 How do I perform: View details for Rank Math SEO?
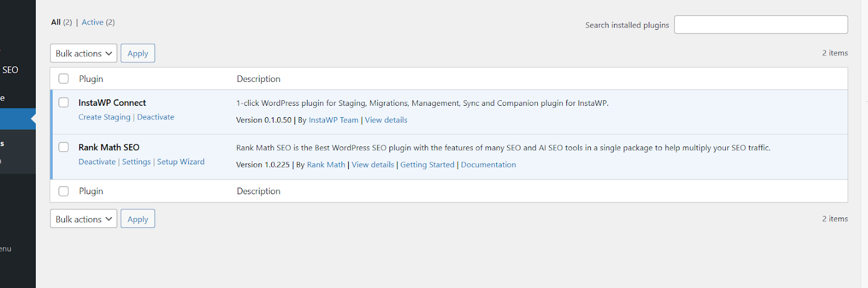373,164
